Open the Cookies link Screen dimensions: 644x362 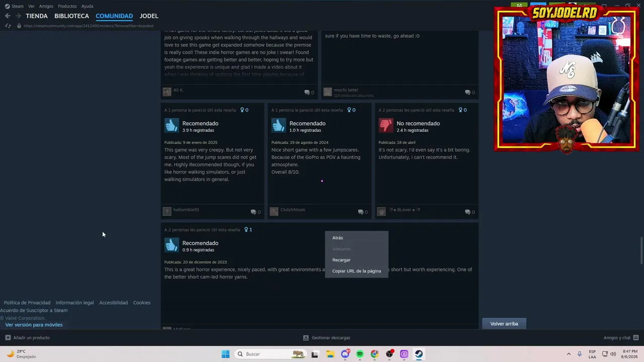(142, 303)
